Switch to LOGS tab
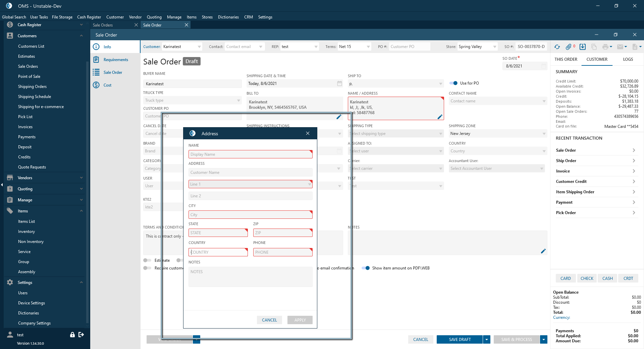The width and height of the screenshot is (644, 349). point(628,59)
